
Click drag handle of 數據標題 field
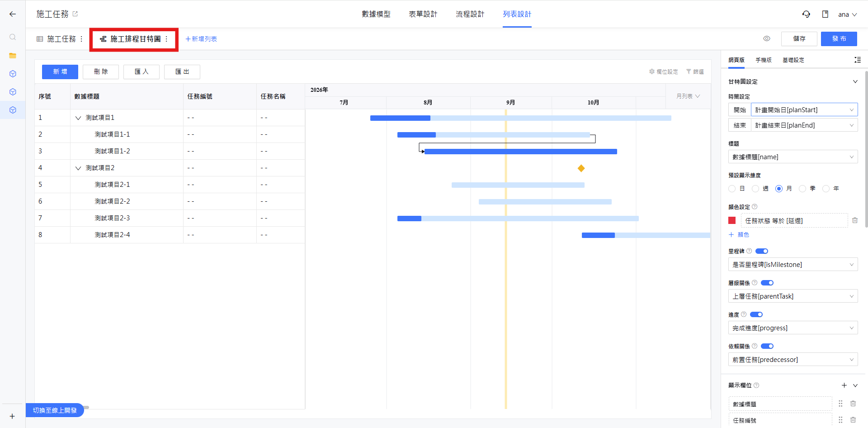(x=840, y=404)
